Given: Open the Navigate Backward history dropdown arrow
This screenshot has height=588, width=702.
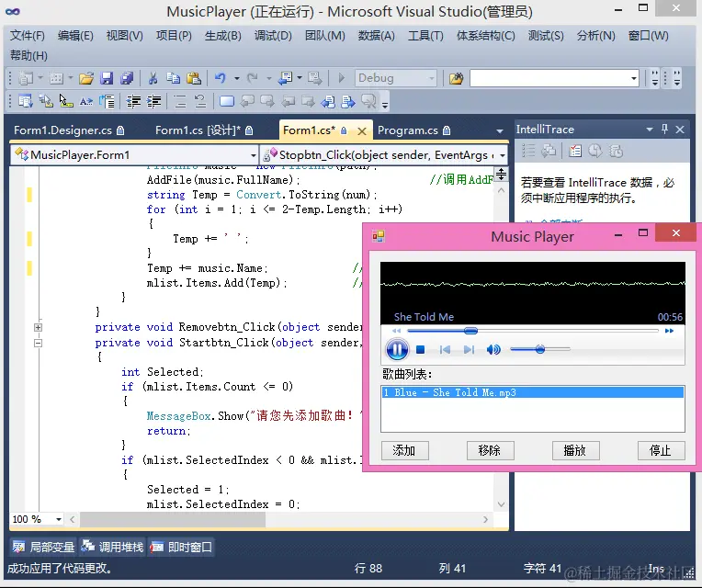Looking at the screenshot, I should [299, 78].
